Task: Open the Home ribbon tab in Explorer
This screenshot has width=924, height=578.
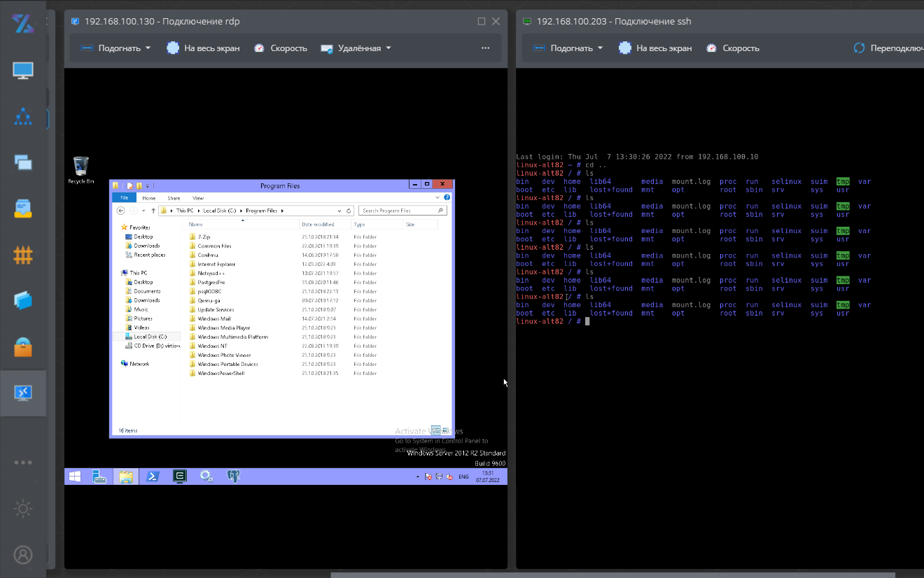Action: (x=148, y=198)
